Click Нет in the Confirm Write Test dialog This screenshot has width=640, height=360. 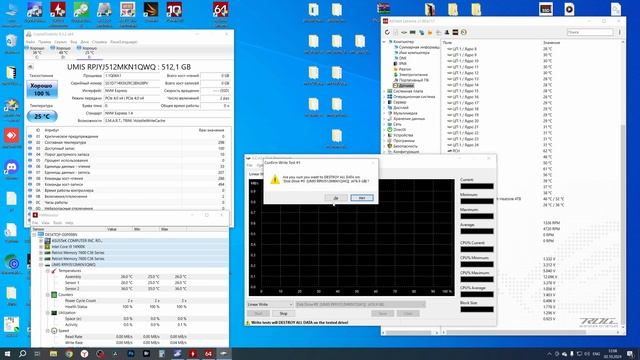pos(362,198)
